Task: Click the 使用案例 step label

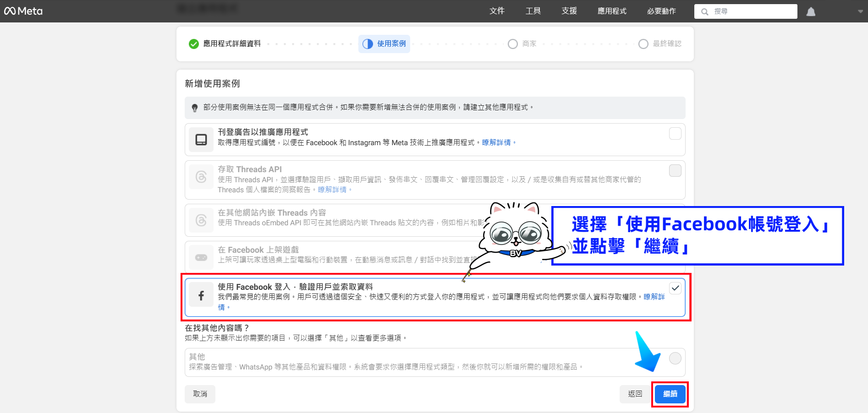Action: pos(391,43)
